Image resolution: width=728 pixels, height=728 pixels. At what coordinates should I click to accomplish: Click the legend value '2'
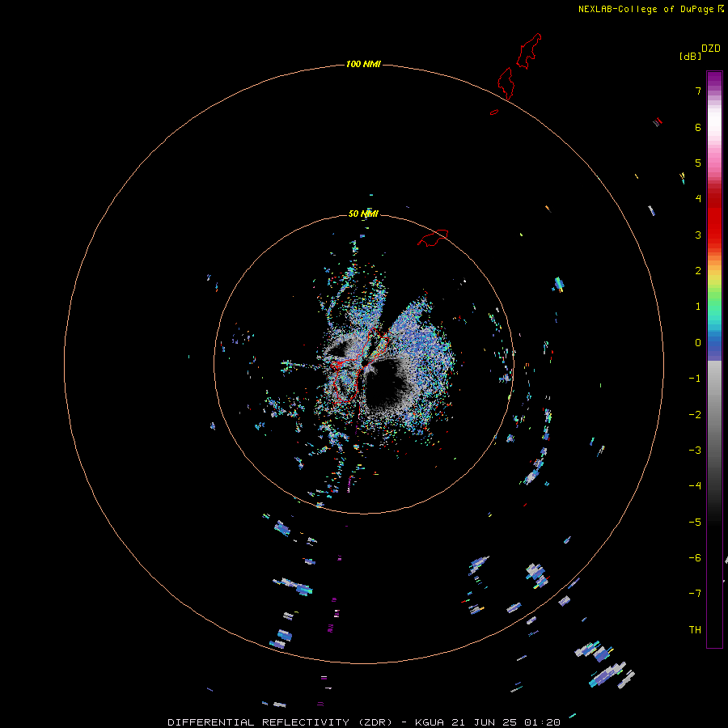[698, 271]
